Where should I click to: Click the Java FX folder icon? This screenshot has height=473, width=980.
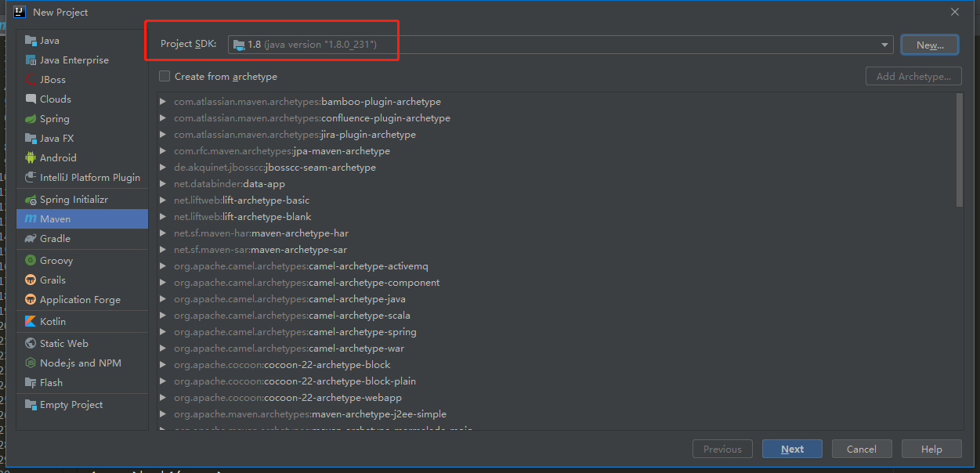(x=31, y=139)
